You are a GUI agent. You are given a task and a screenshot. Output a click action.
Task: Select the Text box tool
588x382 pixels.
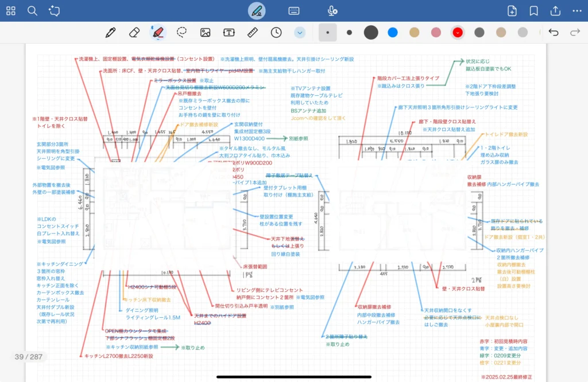(x=229, y=32)
